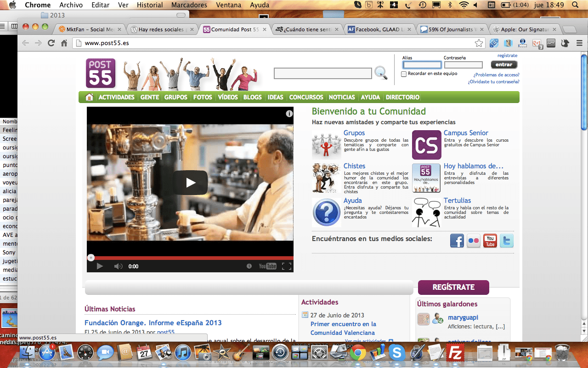Screen dimensions: 588x368
Task: Open the YouTube social media icon
Action: 490,241
